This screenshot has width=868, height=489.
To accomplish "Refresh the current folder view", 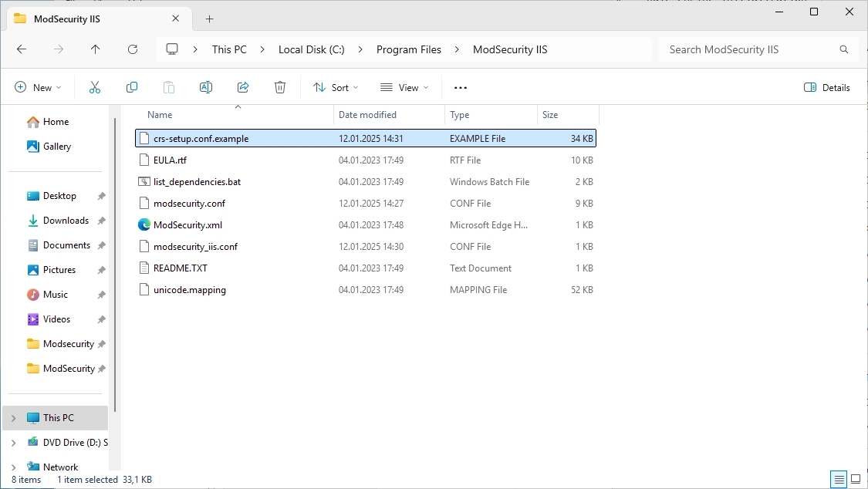I will coord(133,49).
